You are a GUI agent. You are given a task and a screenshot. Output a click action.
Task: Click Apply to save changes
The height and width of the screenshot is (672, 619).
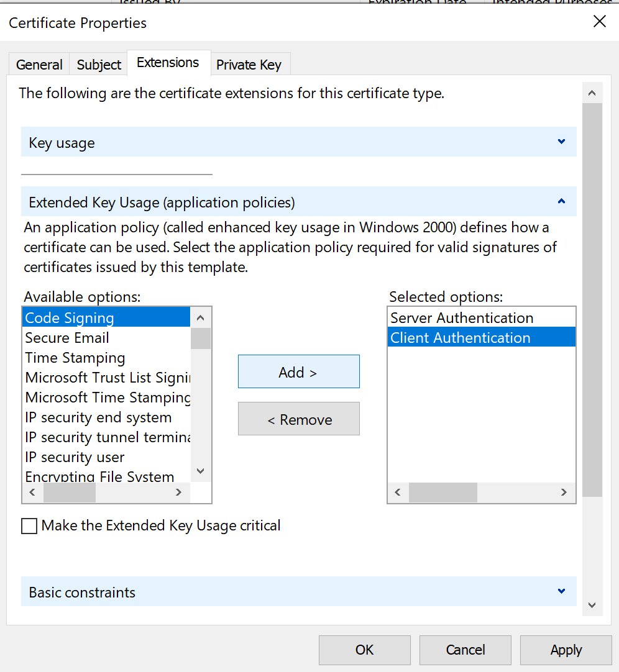click(566, 650)
